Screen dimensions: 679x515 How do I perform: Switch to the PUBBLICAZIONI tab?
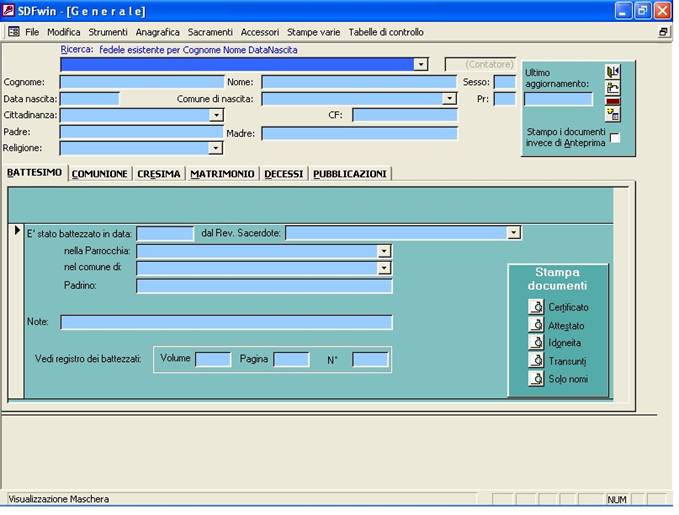click(x=350, y=174)
